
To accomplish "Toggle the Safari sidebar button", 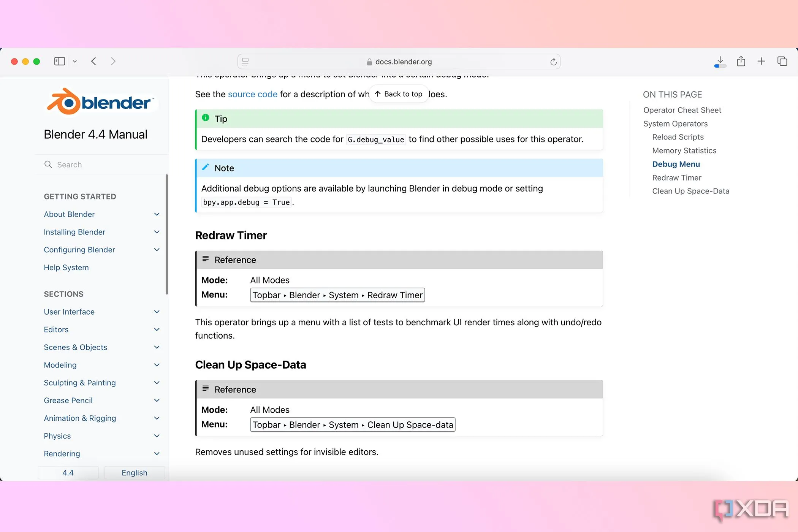I will 60,61.
